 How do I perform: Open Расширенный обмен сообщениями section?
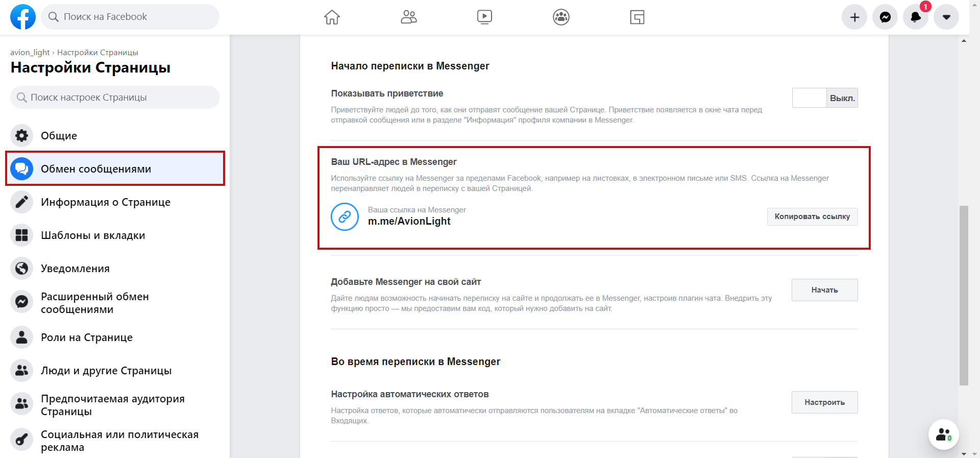tap(115, 303)
